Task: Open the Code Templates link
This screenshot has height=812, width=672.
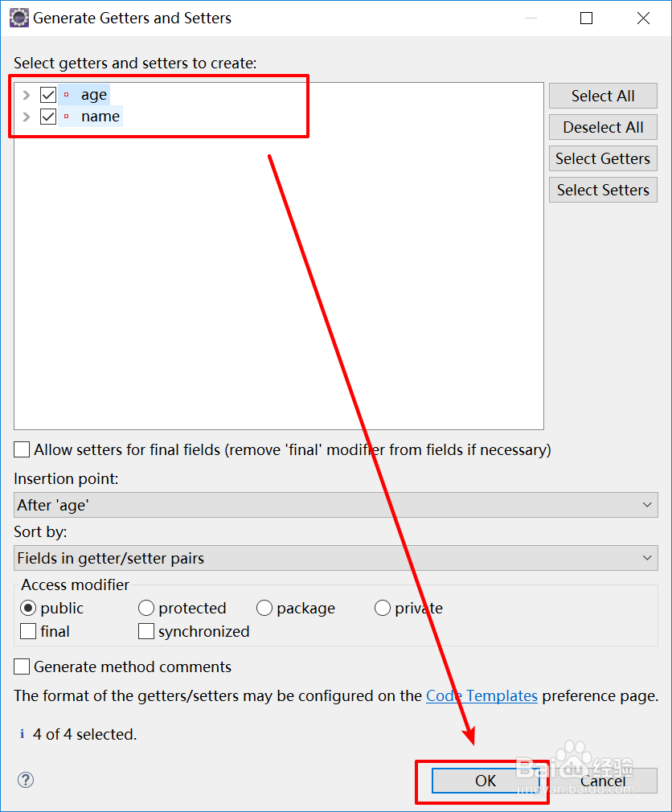Action: coord(482,695)
